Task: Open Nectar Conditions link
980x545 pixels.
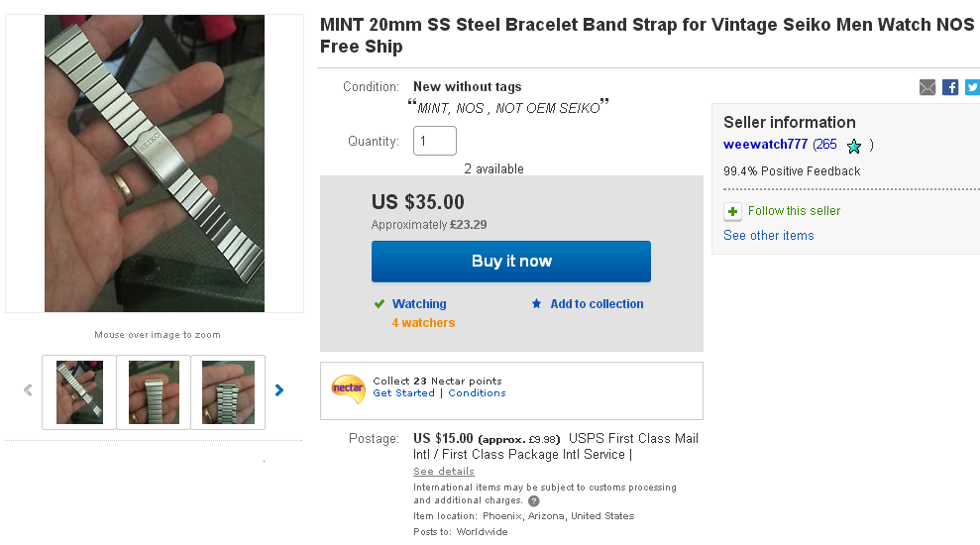Action: (x=477, y=393)
